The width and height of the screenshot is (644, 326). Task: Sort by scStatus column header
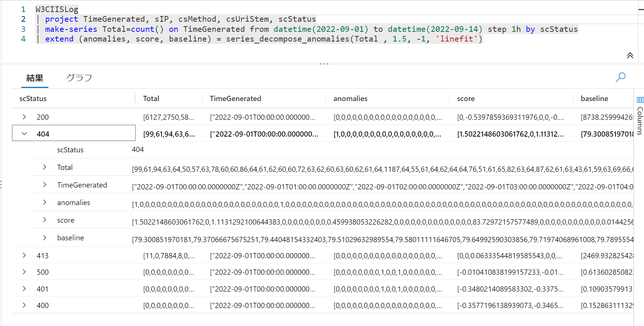coord(33,98)
